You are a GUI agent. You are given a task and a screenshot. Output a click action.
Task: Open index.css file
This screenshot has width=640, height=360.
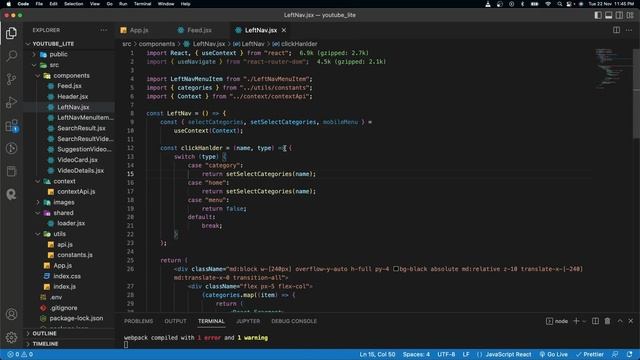click(67, 276)
